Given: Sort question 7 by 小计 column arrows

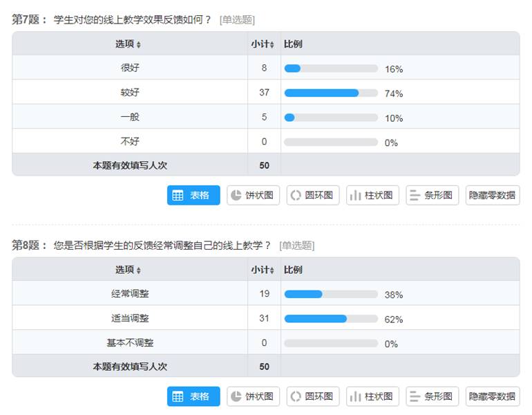Looking at the screenshot, I should pyautogui.click(x=272, y=44).
